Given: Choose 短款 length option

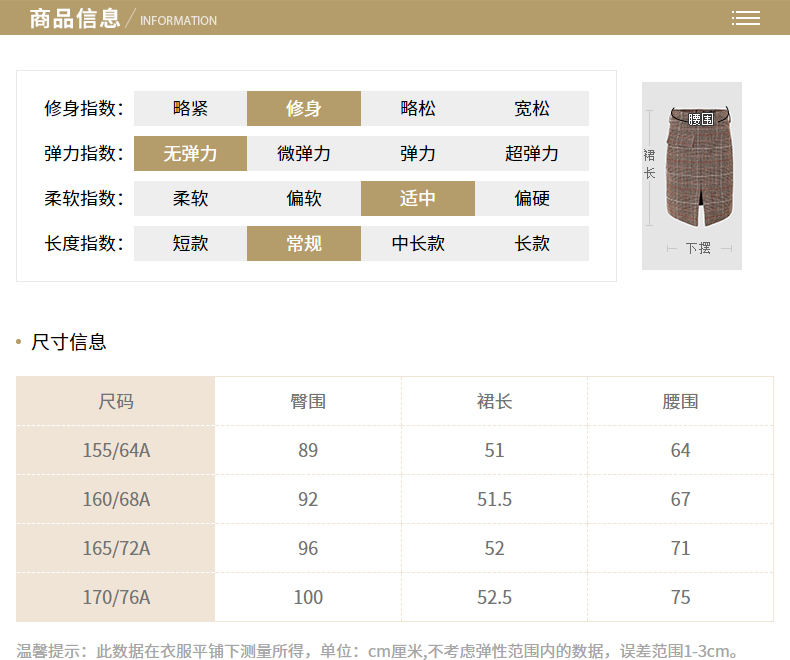Looking at the screenshot, I should [190, 244].
